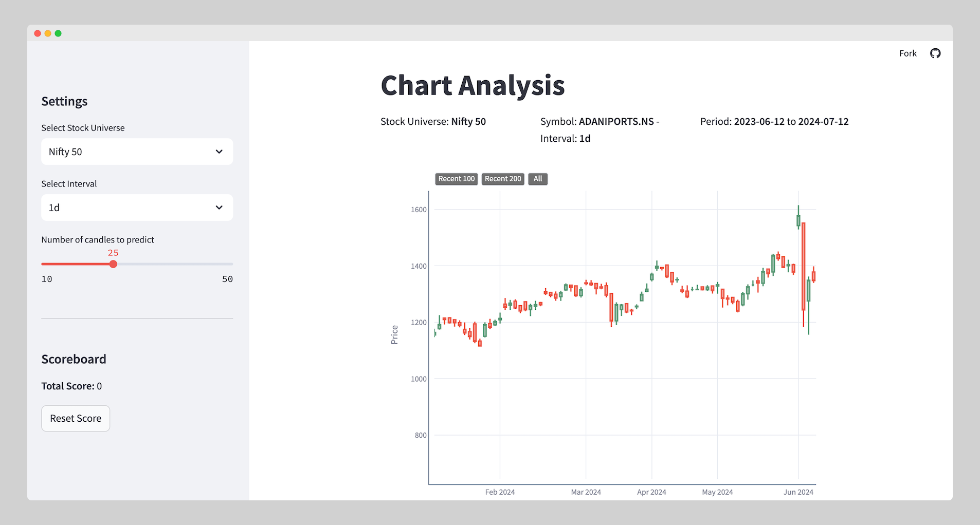The width and height of the screenshot is (980, 525).
Task: Select the All range button on the chart
Action: point(538,179)
